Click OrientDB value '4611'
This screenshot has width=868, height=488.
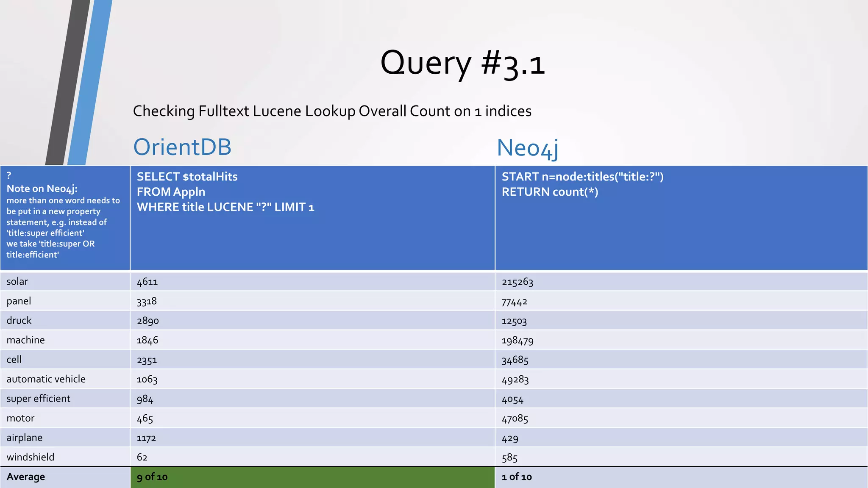[x=147, y=282]
